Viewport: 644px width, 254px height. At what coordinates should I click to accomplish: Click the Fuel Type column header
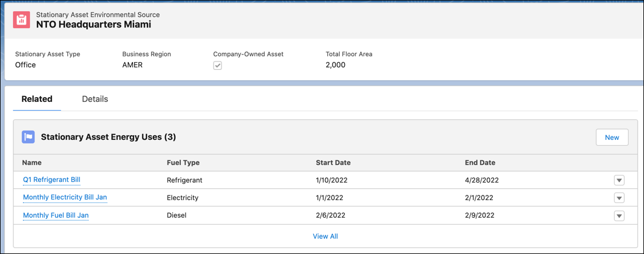(183, 163)
